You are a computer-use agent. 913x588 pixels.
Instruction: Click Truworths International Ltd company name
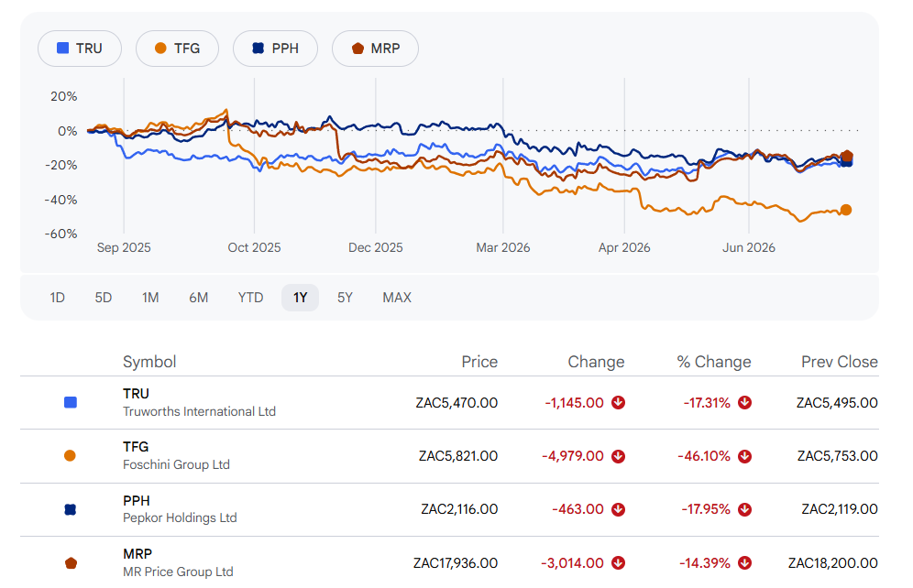(199, 411)
